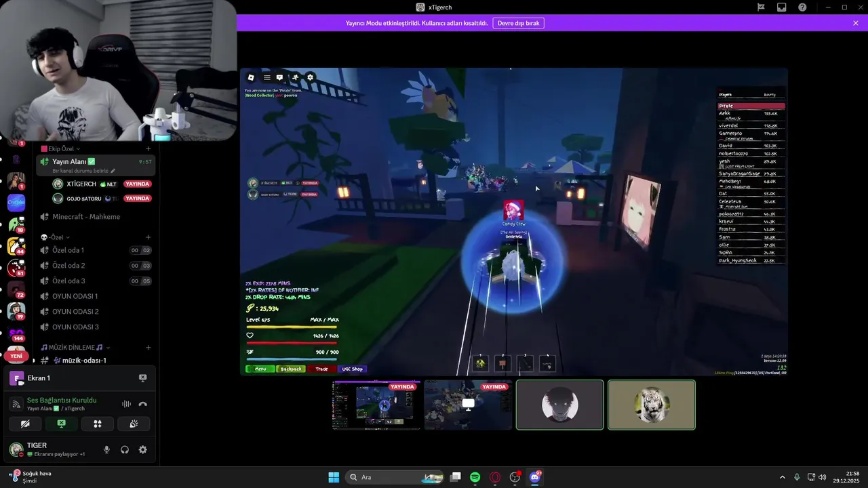Collapse the Ekip Özel category
This screenshot has width=868, height=488.
coord(61,148)
